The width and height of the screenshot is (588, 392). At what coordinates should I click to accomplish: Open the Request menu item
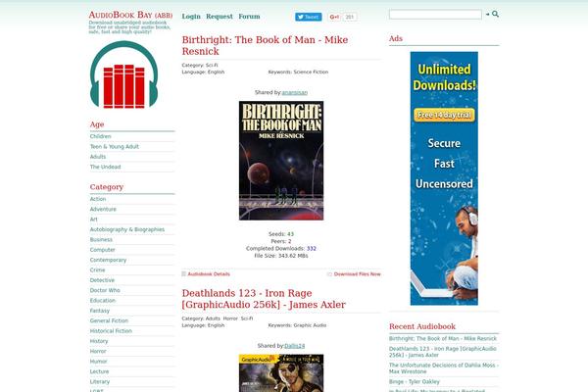220,17
